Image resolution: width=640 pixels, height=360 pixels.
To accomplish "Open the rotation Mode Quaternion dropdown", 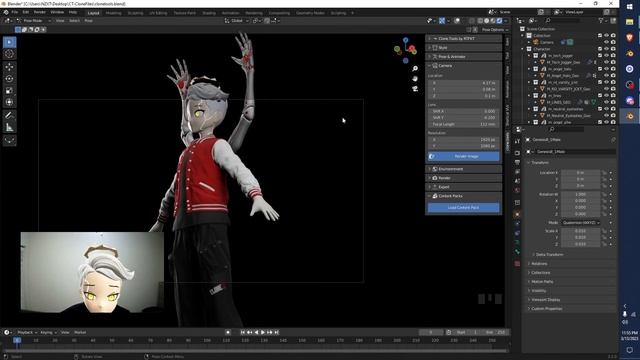I will [x=581, y=223].
